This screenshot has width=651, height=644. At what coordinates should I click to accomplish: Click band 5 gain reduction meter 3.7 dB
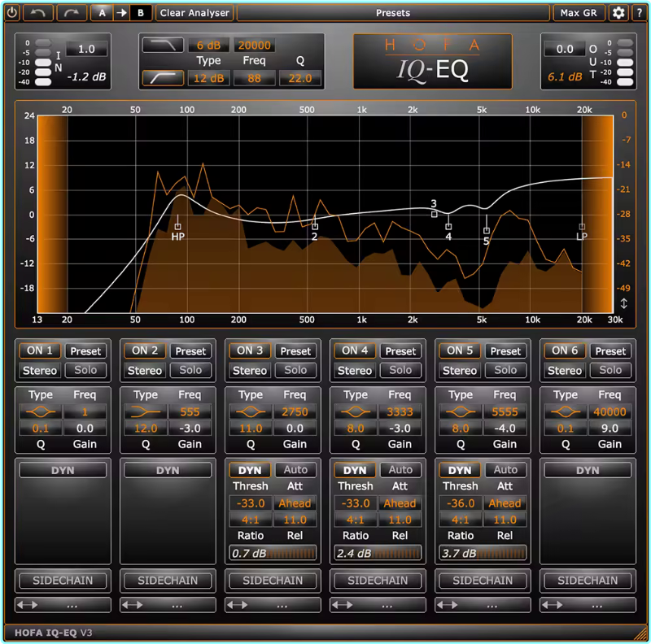click(x=483, y=553)
